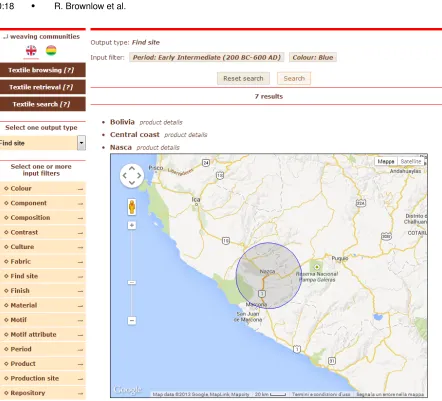
Task: Expand the Repository input filter
Action: [x=43, y=393]
